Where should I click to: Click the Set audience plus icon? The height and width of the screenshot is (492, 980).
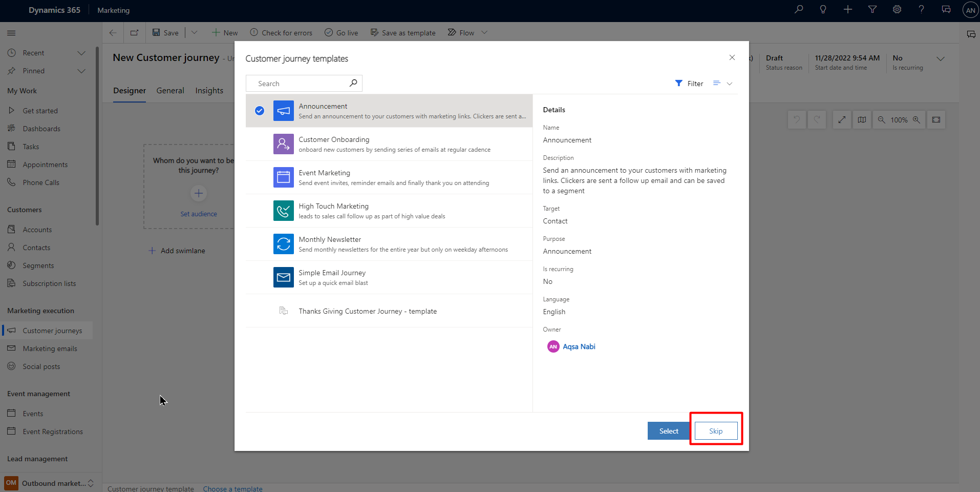pyautogui.click(x=198, y=193)
